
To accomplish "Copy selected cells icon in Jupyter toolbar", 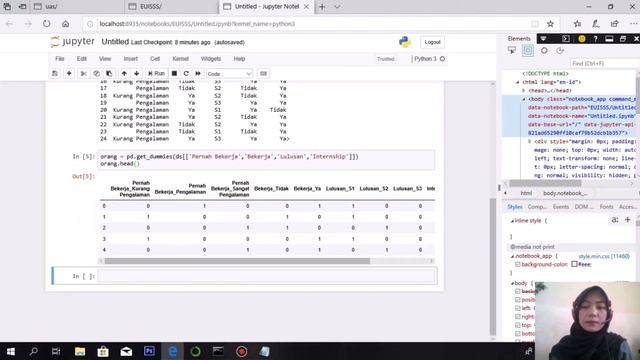I will [96, 73].
